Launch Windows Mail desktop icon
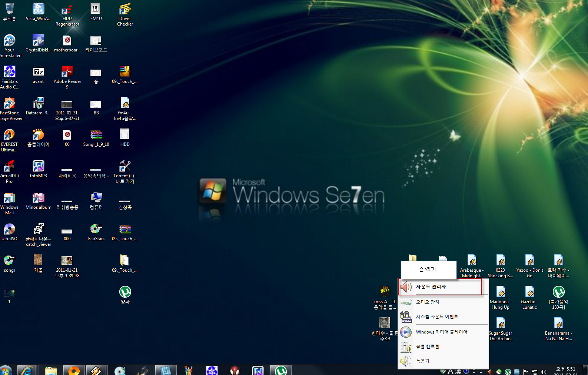 click(9, 203)
